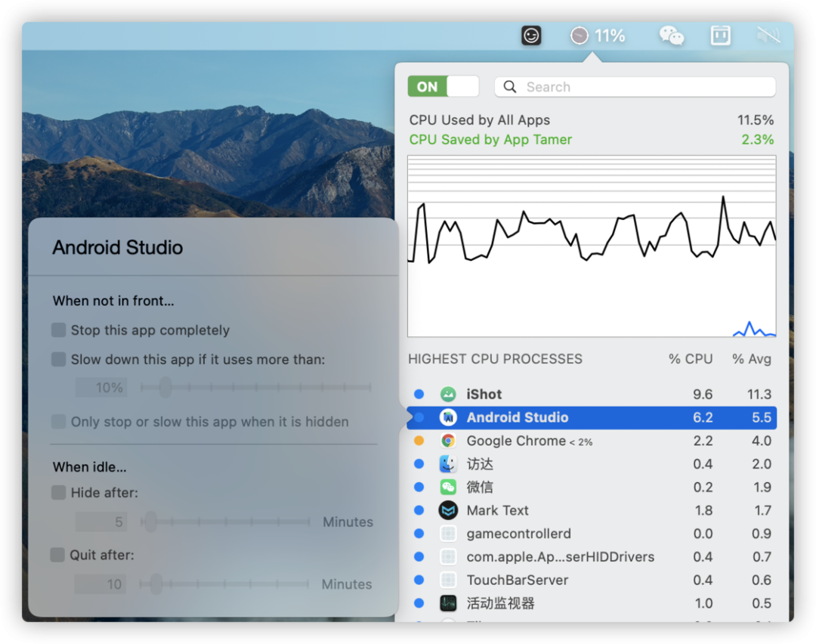The width and height of the screenshot is (816, 644).
Task: Open the smiley face menu bar icon
Action: point(531,36)
